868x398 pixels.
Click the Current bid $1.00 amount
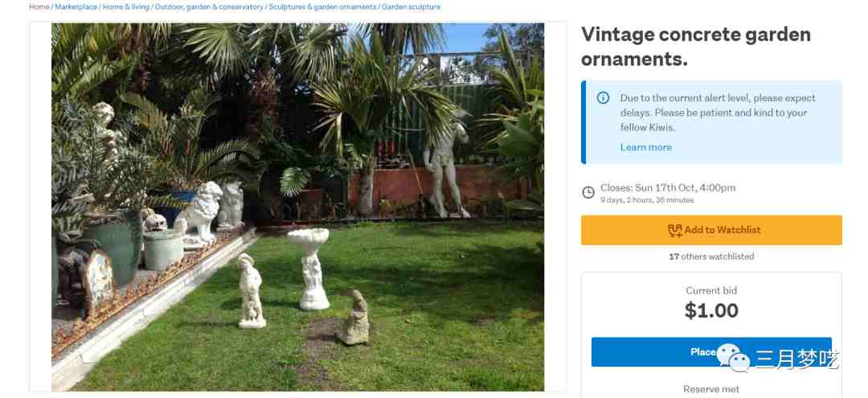click(711, 310)
